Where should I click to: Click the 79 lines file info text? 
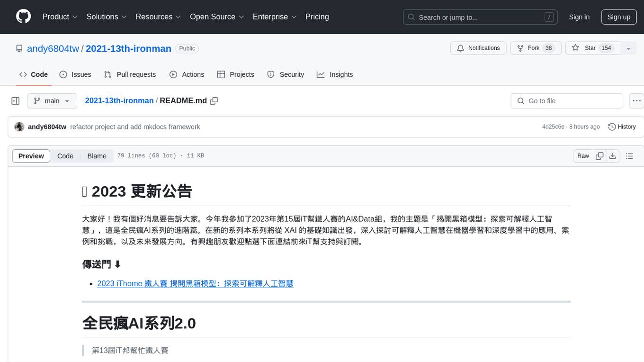(x=161, y=156)
